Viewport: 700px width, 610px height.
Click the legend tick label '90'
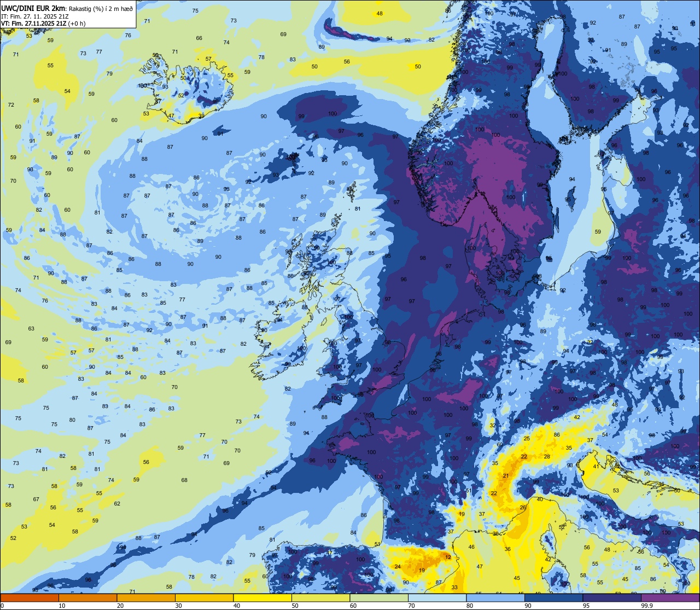coord(528,606)
